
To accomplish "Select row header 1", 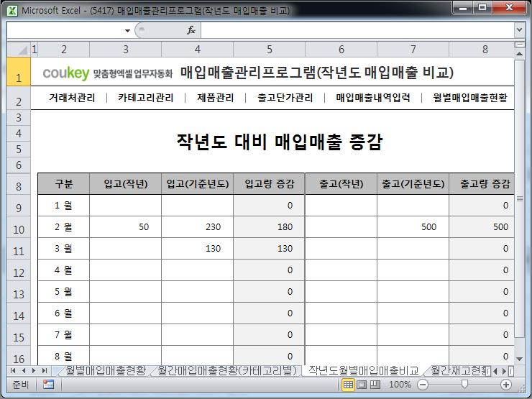I will (x=18, y=72).
